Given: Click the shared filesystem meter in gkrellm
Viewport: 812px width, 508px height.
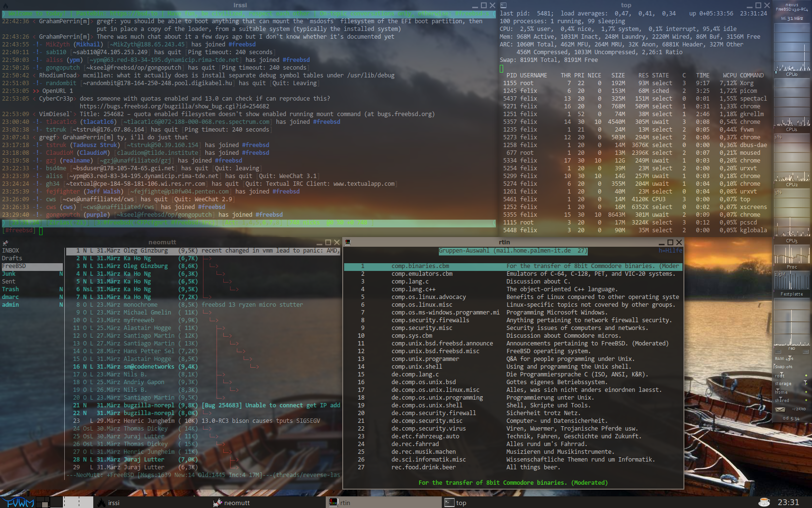Looking at the screenshot, I should point(792,400).
